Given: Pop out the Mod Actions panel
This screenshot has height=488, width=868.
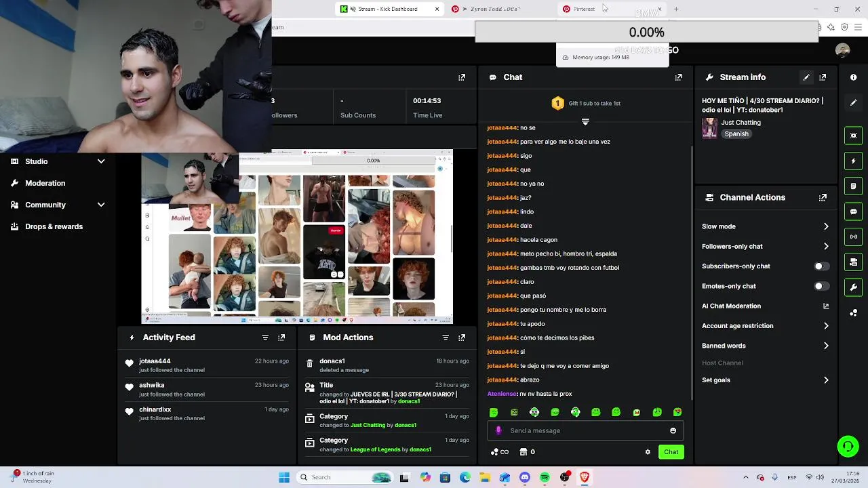Looking at the screenshot, I should pyautogui.click(x=462, y=338).
